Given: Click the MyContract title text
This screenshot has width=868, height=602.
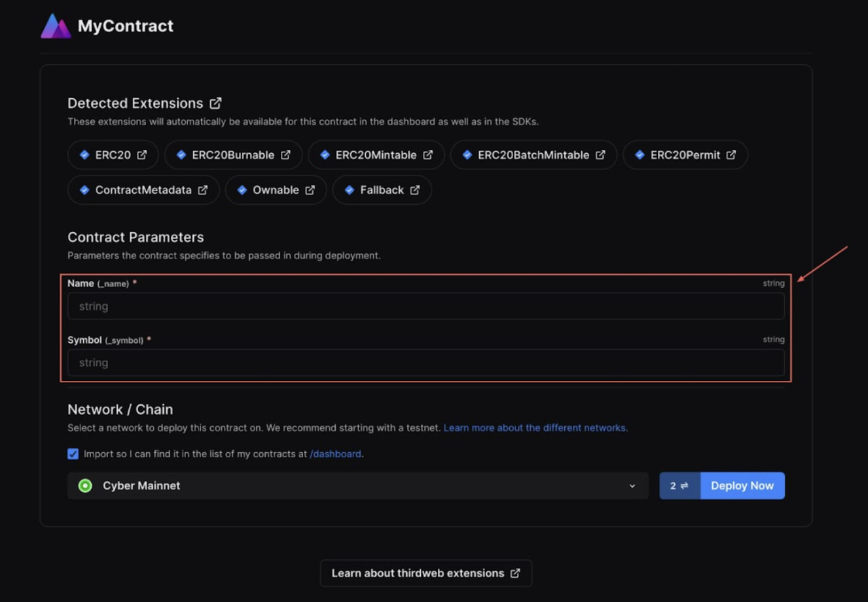Looking at the screenshot, I should 126,26.
